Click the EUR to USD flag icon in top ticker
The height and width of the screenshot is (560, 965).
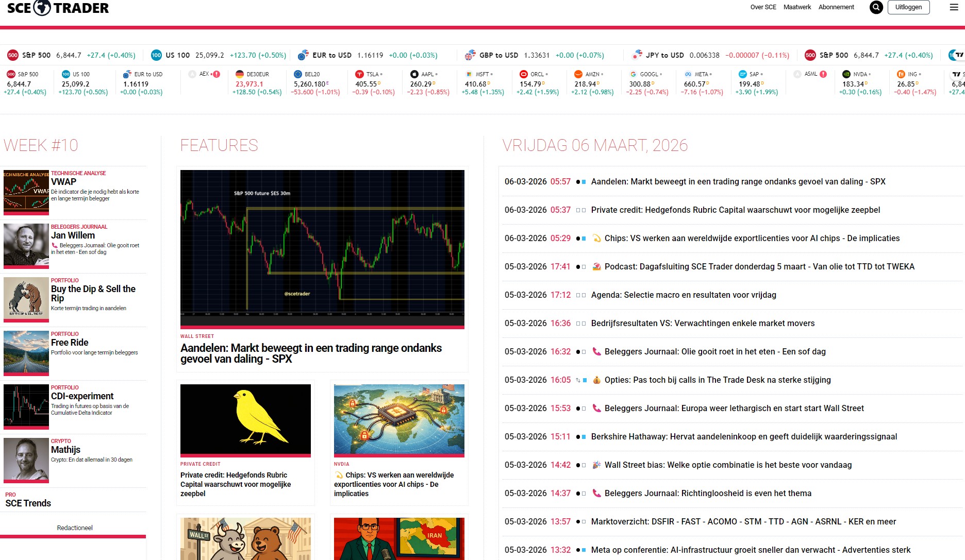tap(303, 55)
